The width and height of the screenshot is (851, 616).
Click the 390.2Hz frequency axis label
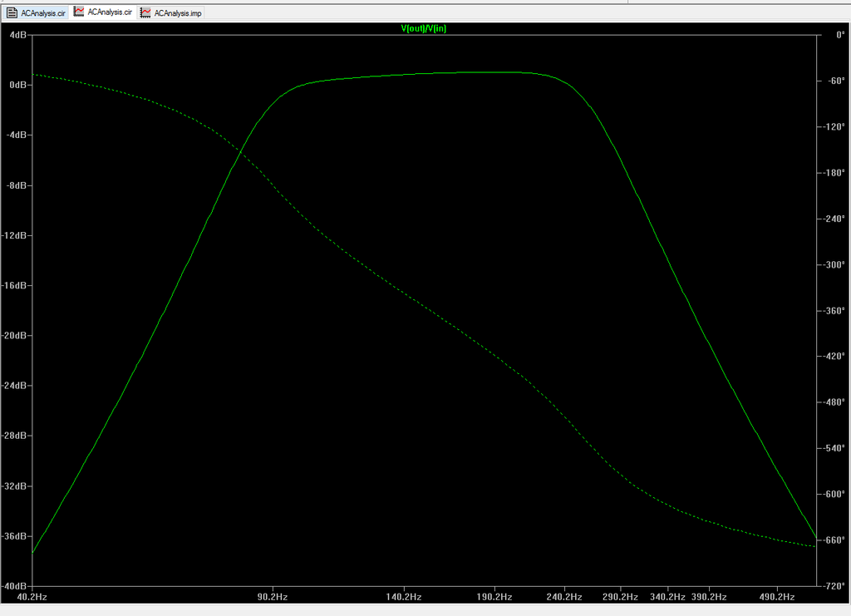point(710,597)
